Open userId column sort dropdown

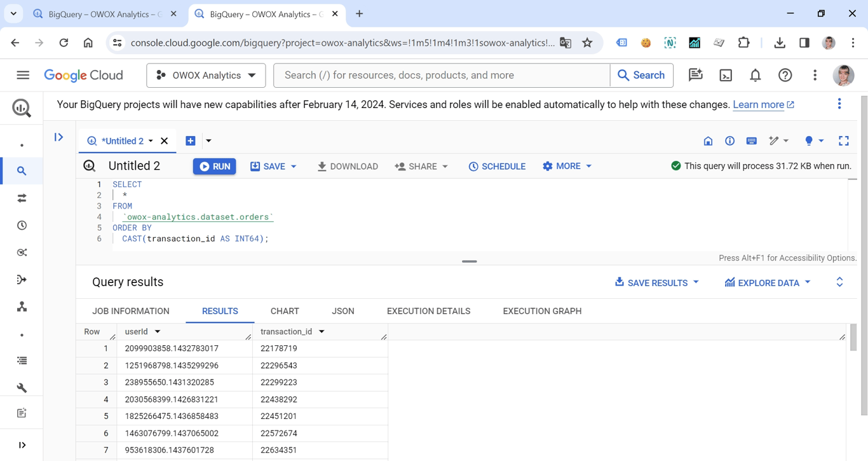click(158, 332)
